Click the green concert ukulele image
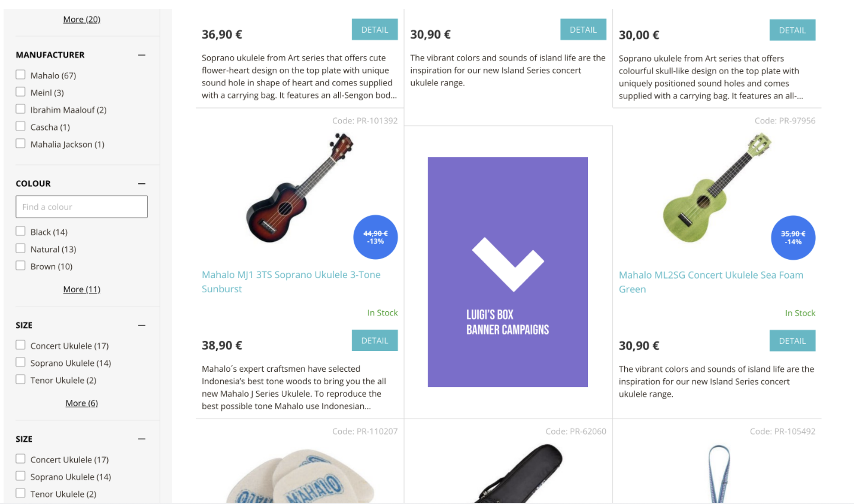 [x=716, y=188]
